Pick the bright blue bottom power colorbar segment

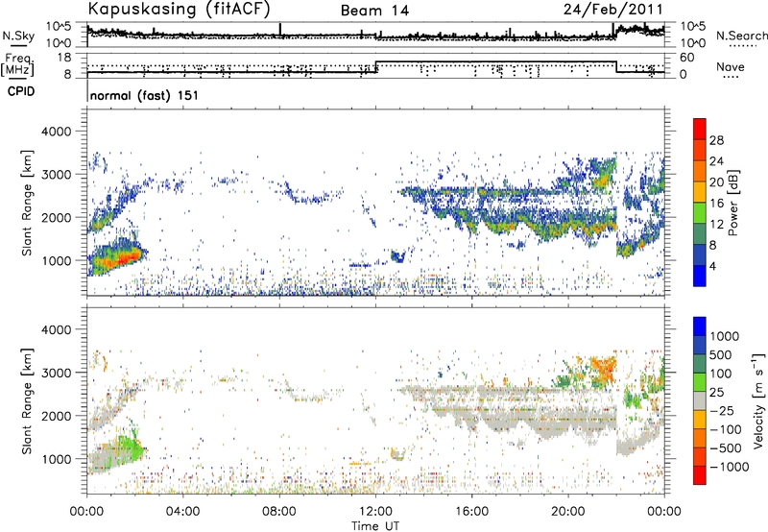[700, 277]
